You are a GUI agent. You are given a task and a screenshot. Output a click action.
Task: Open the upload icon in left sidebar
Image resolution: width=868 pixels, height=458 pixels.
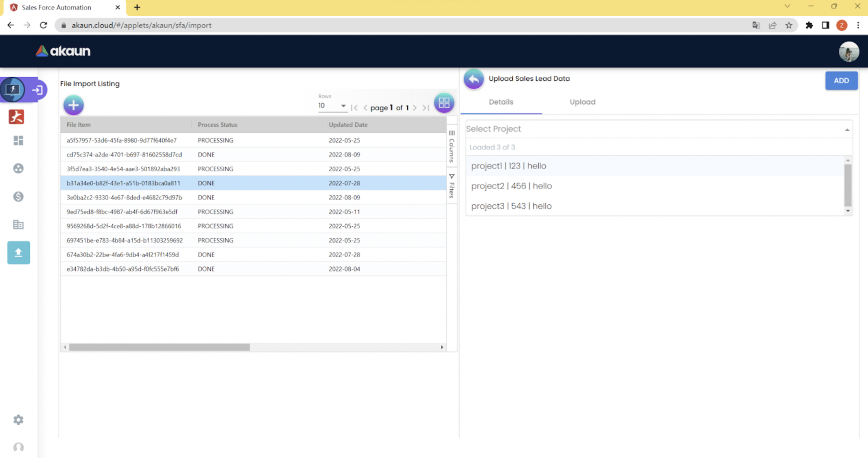point(19,252)
